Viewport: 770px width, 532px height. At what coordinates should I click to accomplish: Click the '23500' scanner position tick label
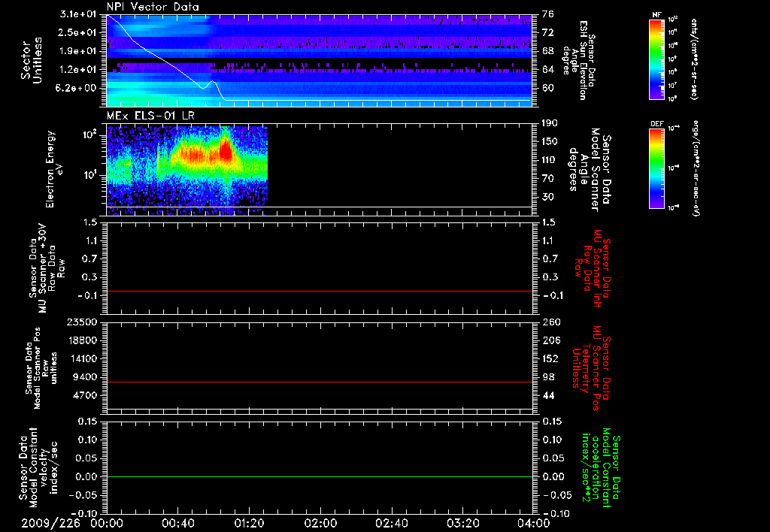pos(81,322)
